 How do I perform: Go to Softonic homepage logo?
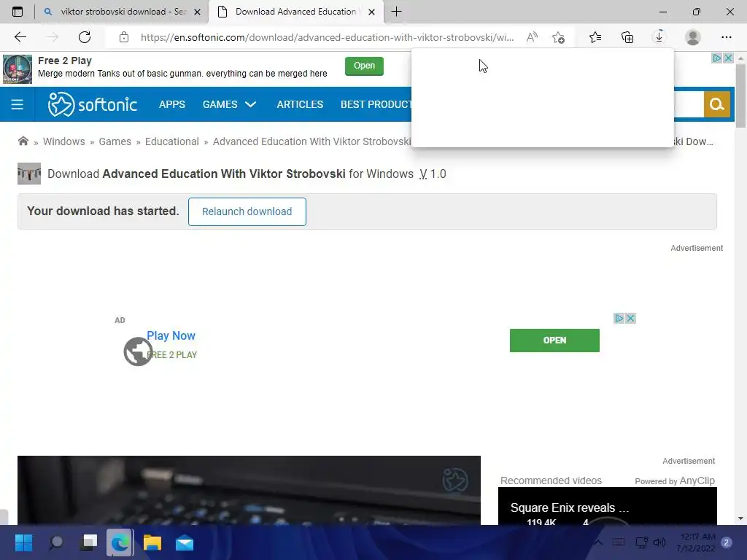coord(93,104)
